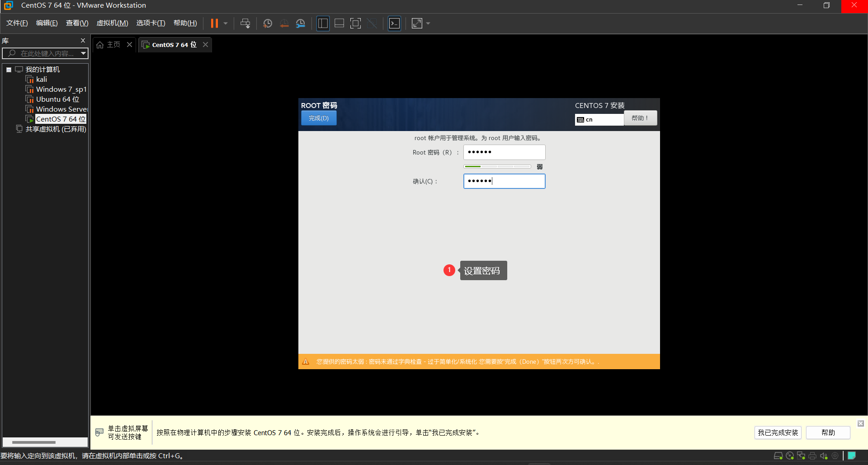Open the 文件(F) menu
The image size is (868, 465).
tap(17, 23)
